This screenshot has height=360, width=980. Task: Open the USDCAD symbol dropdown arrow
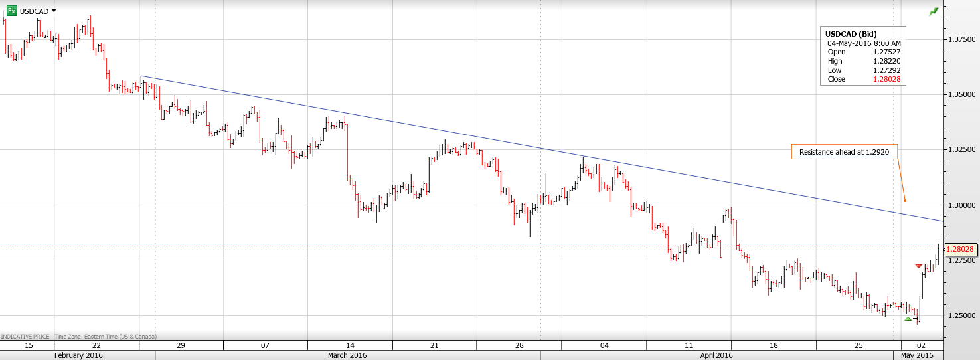[54, 11]
